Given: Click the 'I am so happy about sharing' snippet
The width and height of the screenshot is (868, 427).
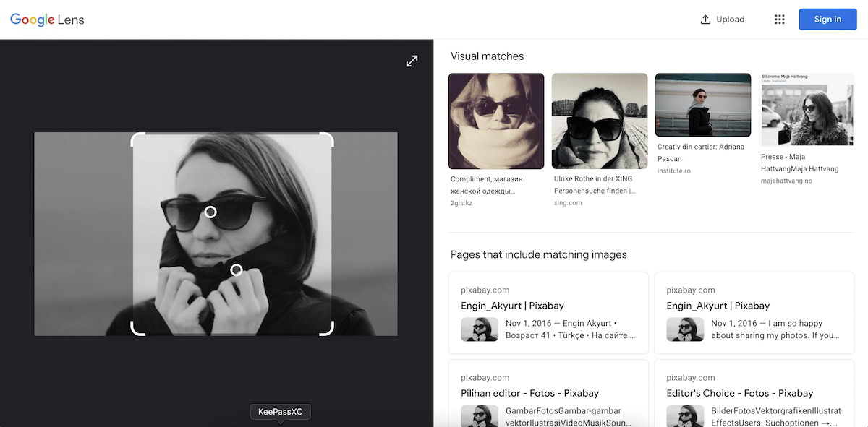Looking at the screenshot, I should point(776,329).
